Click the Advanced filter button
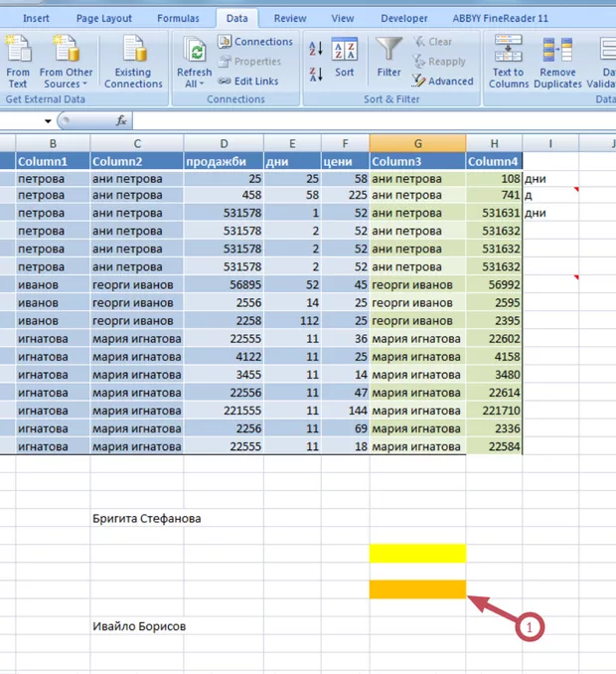This screenshot has height=674, width=616. (442, 82)
